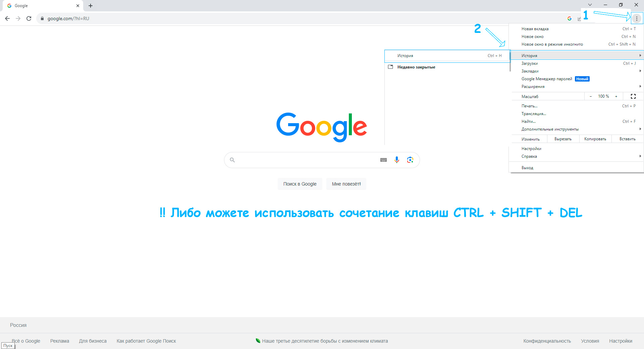
Task: Open "Настройки" from the Chrome menu
Action: pos(576,149)
